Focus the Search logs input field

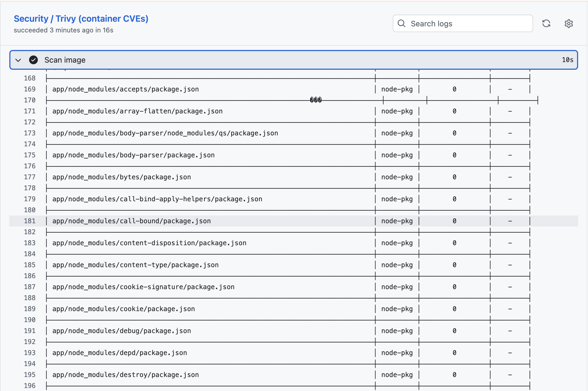tap(463, 23)
